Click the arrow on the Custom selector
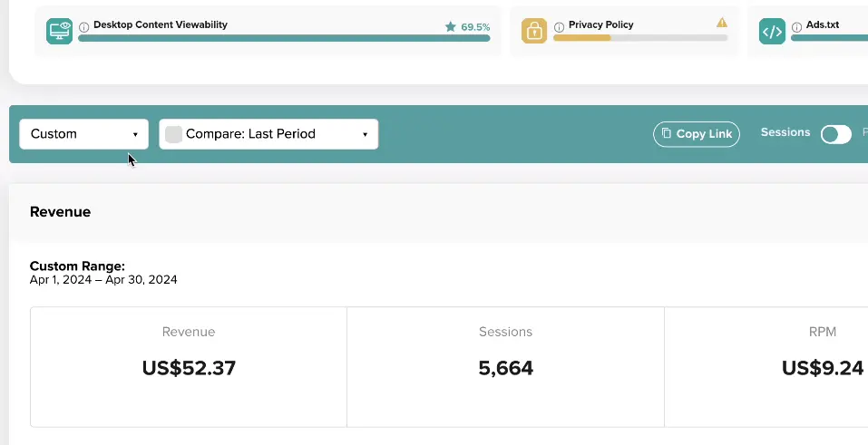The height and width of the screenshot is (445, 868). (x=135, y=134)
